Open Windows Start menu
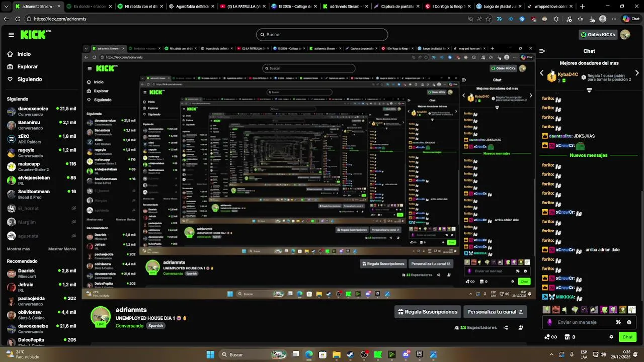 [x=210, y=354]
